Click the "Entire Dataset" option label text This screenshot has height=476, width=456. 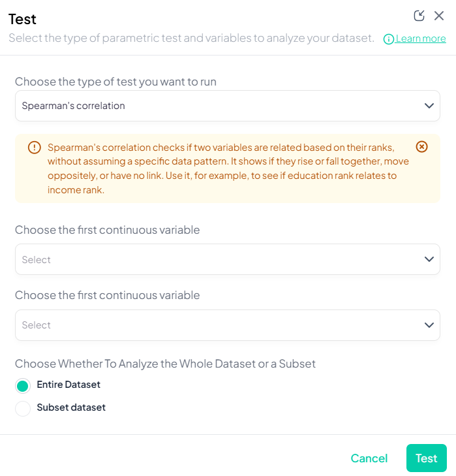pyautogui.click(x=68, y=385)
